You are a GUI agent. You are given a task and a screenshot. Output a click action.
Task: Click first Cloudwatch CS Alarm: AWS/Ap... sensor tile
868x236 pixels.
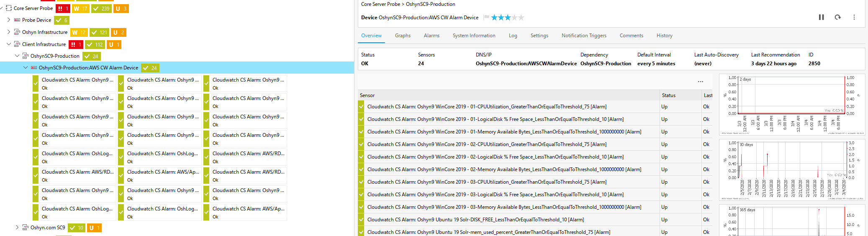[160, 176]
